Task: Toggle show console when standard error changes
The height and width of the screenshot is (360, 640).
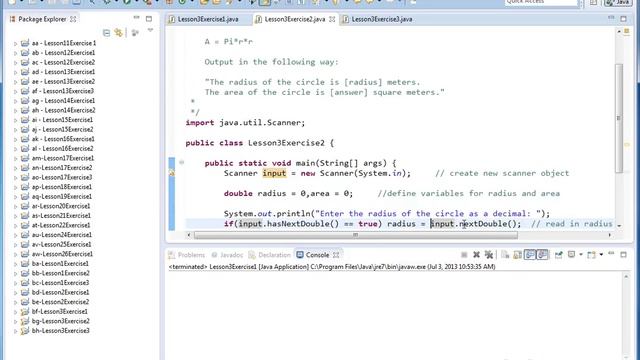Action: tap(542, 255)
